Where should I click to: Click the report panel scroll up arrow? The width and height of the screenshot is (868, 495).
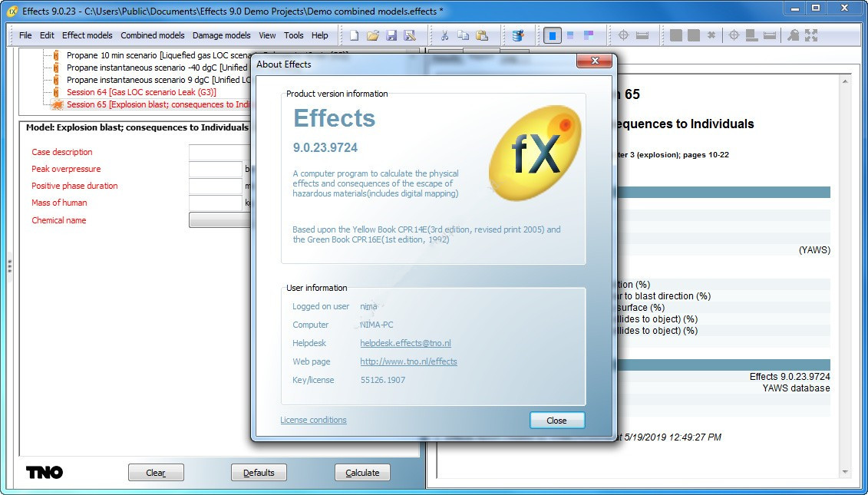845,82
